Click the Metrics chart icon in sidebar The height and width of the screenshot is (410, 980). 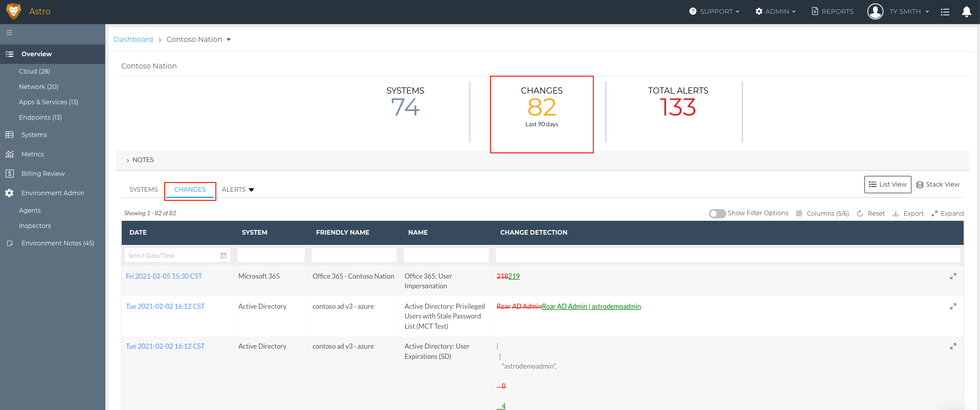tap(9, 154)
